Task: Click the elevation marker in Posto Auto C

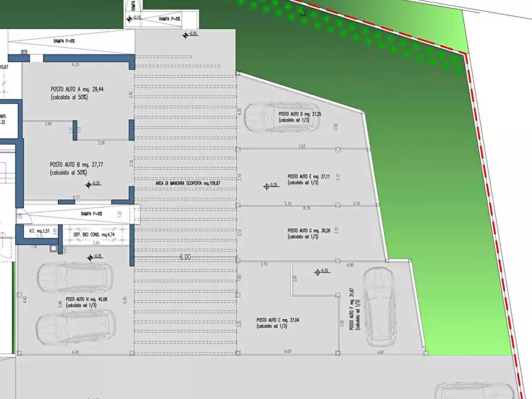Action: pyautogui.click(x=318, y=272)
